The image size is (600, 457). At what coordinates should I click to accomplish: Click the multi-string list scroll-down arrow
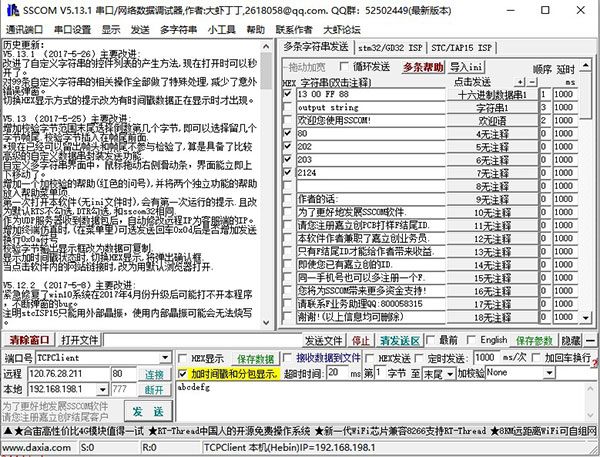coord(585,317)
